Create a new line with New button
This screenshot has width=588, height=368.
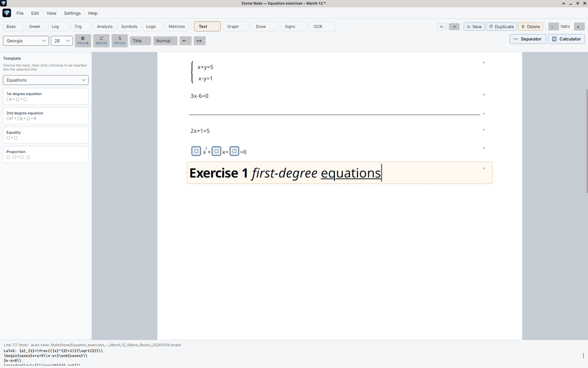pos(474,26)
